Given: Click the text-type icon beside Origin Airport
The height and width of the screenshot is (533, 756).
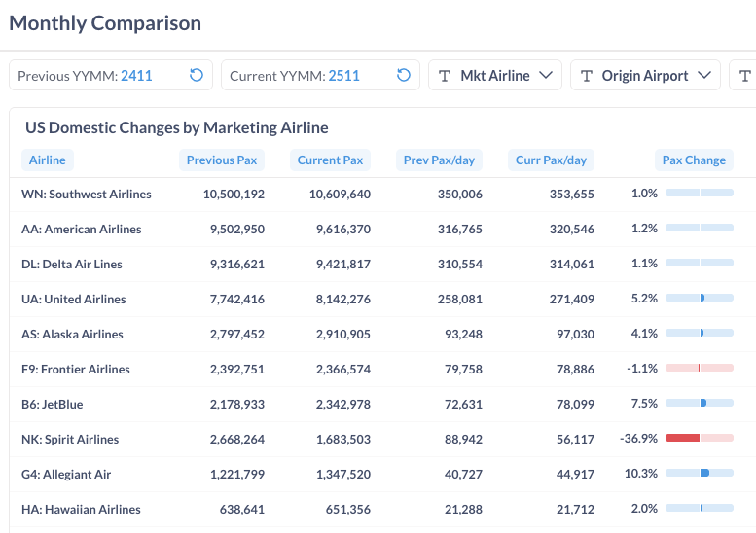Looking at the screenshot, I should [587, 76].
